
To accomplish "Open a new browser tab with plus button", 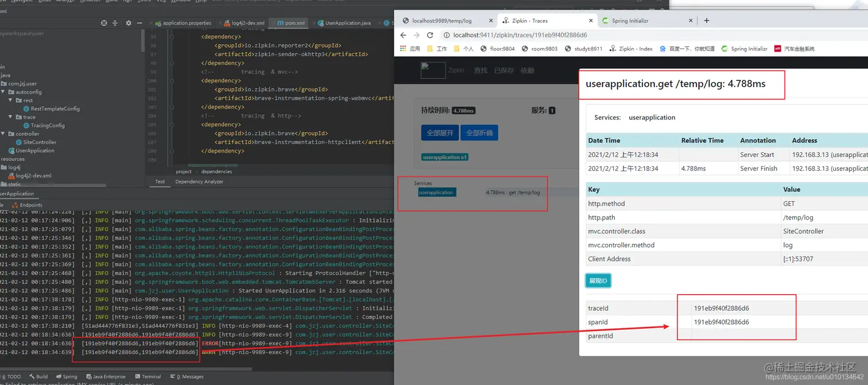I will coord(707,21).
